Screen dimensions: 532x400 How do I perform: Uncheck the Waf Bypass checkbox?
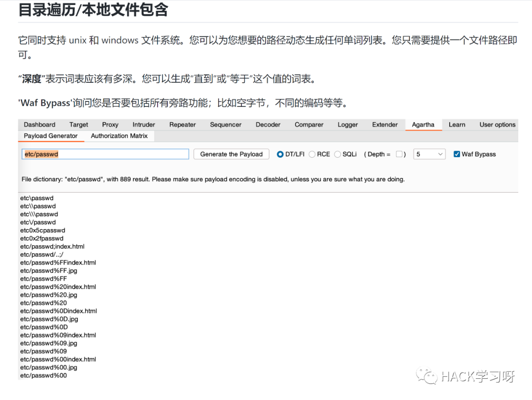[x=457, y=154]
